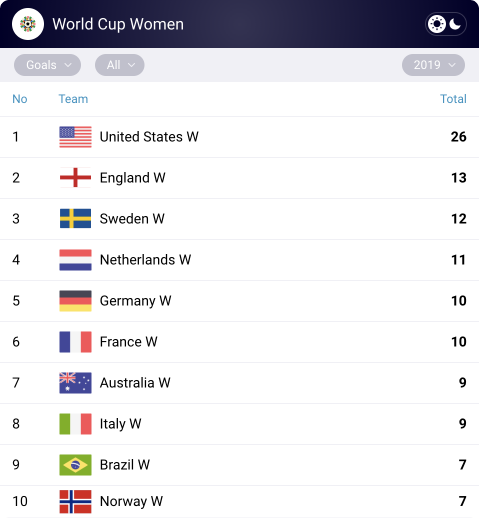
Task: Open the Goals statistic dropdown
Action: tap(47, 65)
